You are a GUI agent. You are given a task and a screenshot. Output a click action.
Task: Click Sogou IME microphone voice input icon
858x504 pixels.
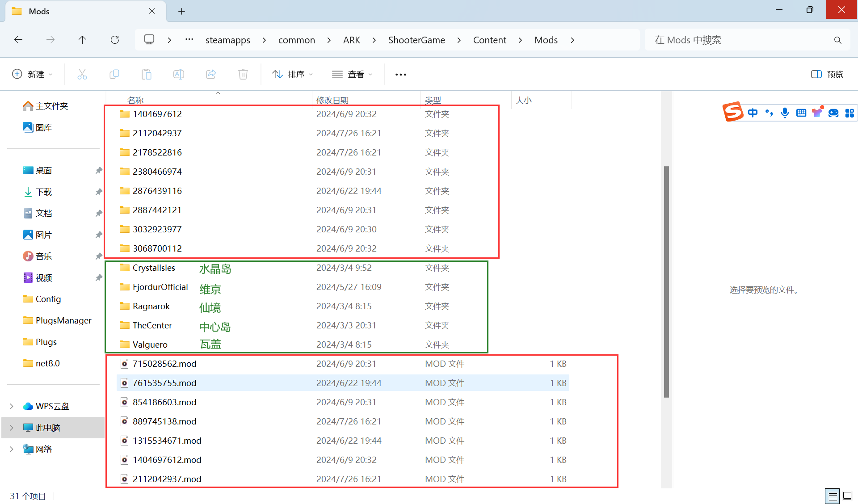pyautogui.click(x=785, y=113)
